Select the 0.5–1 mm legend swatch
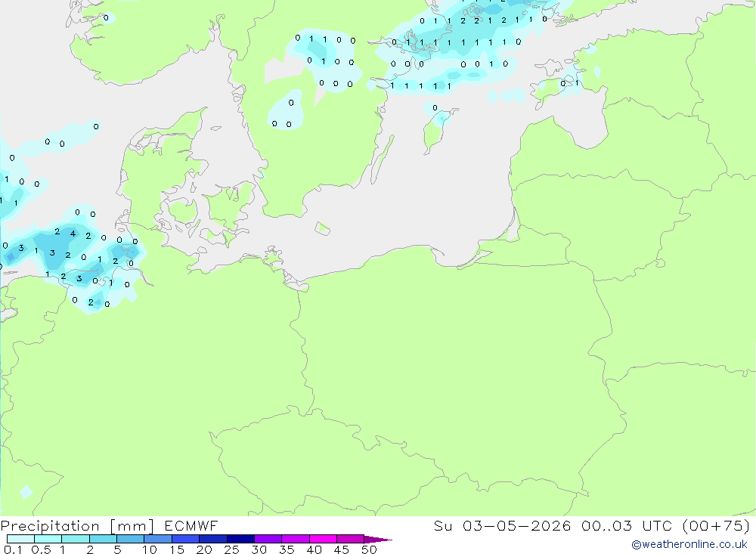 pyautogui.click(x=48, y=539)
